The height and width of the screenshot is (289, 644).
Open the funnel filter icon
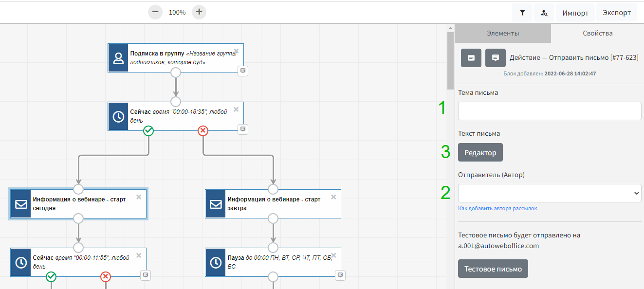click(x=522, y=13)
